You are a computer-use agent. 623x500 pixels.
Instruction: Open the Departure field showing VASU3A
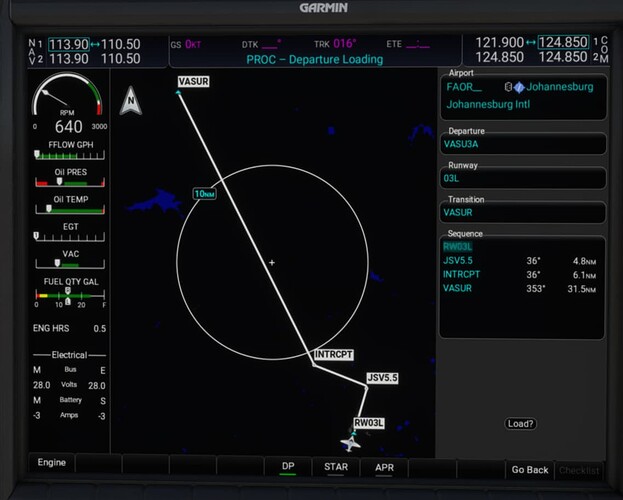tap(522, 144)
